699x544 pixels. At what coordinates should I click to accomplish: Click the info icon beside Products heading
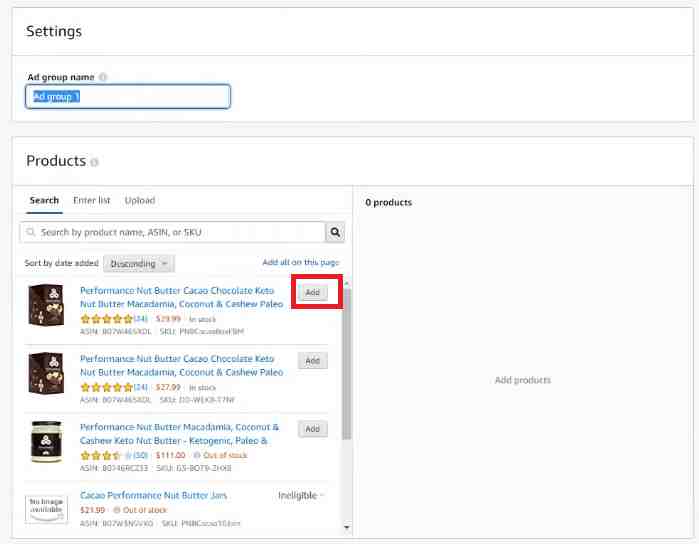94,162
